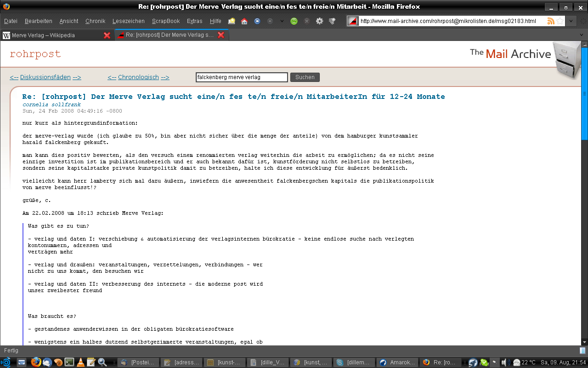Click the date Sun, 24 Feb 2008 04:49:16
This screenshot has width=588, height=368.
(72, 111)
